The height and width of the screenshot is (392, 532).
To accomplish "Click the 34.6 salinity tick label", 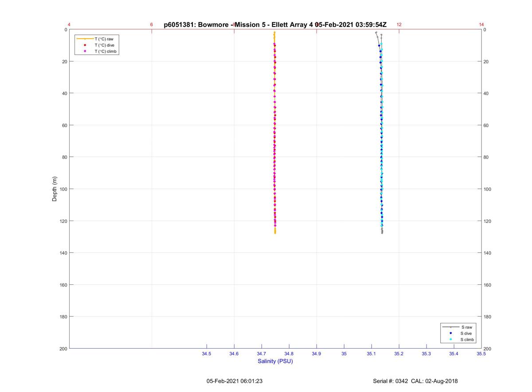I will 234,353.
